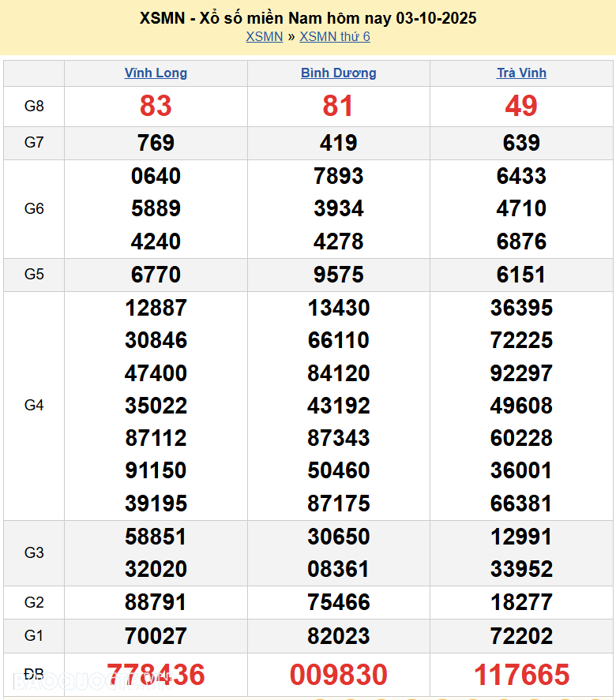This screenshot has height=700, width=616.
Task: Select the G1 number 70027
Action: [156, 636]
